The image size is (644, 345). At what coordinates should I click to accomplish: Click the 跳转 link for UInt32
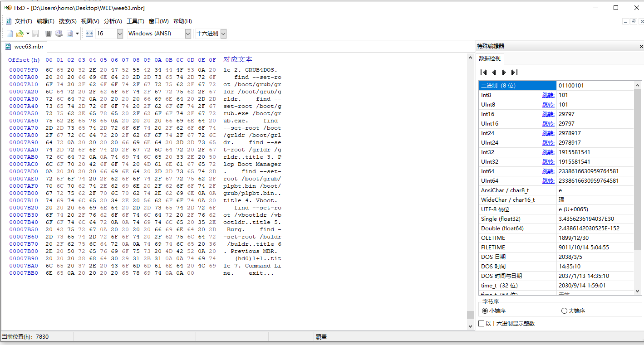548,162
